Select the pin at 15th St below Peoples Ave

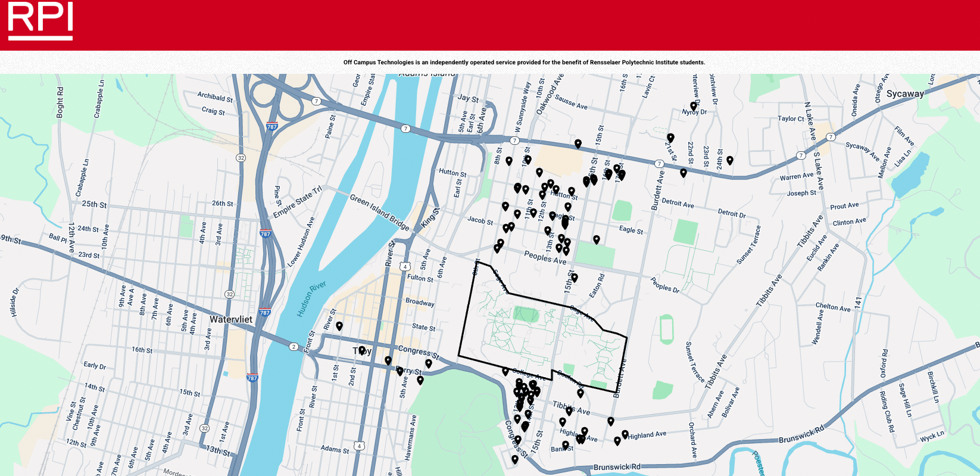click(x=575, y=278)
